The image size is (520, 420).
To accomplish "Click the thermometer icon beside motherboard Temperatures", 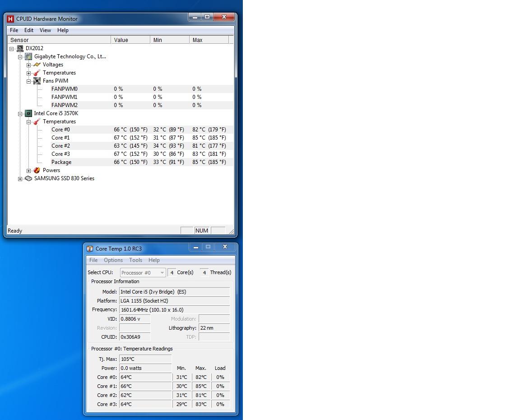I will pos(37,73).
